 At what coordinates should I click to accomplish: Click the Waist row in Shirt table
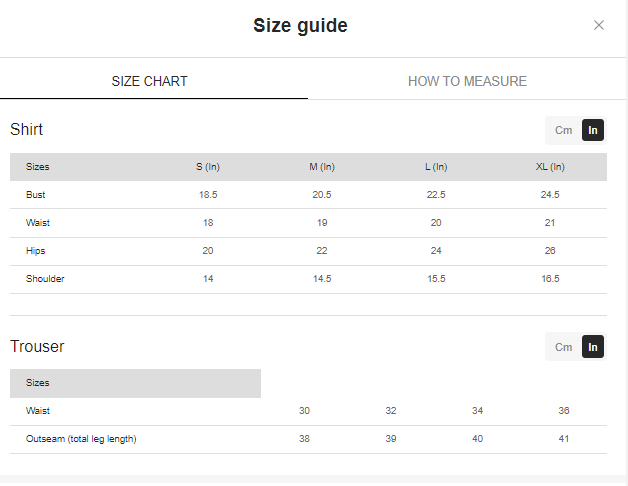tap(37, 223)
